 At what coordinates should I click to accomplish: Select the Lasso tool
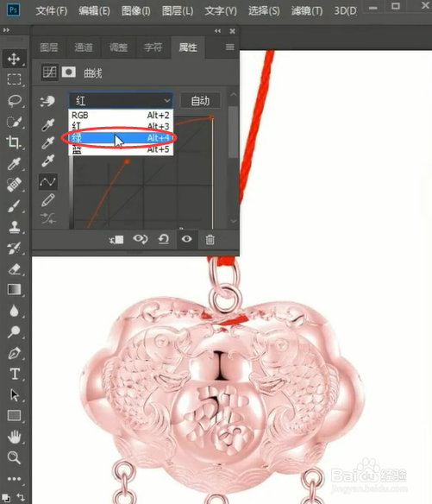click(14, 101)
